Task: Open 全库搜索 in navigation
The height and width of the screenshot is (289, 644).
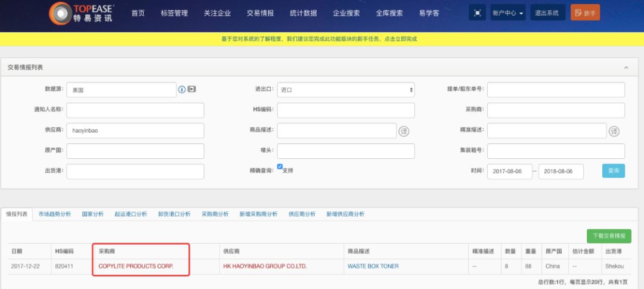Action: click(389, 13)
